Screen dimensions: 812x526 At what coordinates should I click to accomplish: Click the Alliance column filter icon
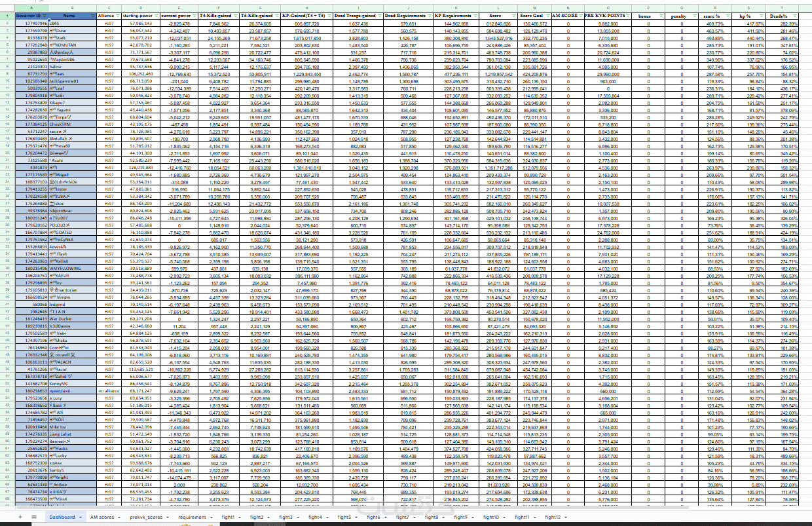pos(117,16)
